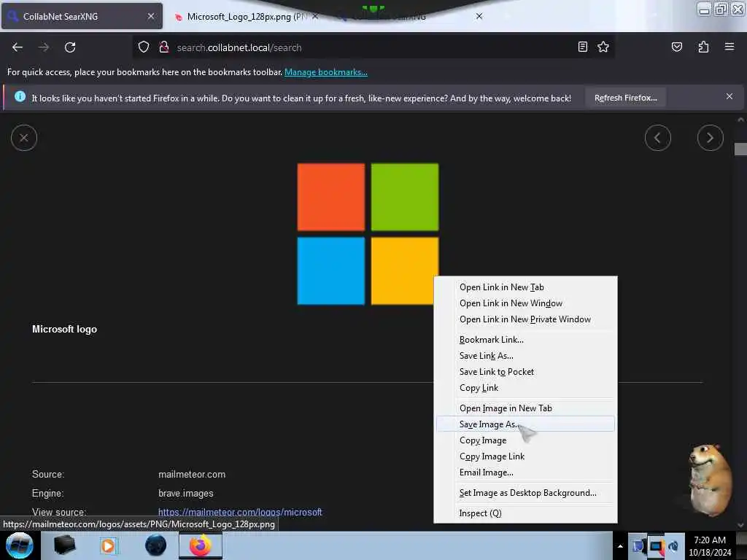This screenshot has width=747, height=560.
Task: Click the page vertical scrollbar thumb
Action: [x=740, y=149]
